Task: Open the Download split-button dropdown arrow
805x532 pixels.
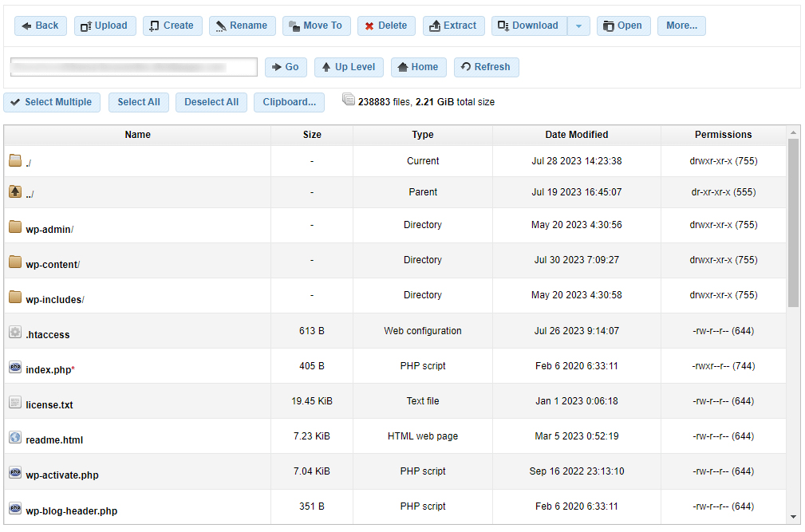Action: click(x=578, y=26)
